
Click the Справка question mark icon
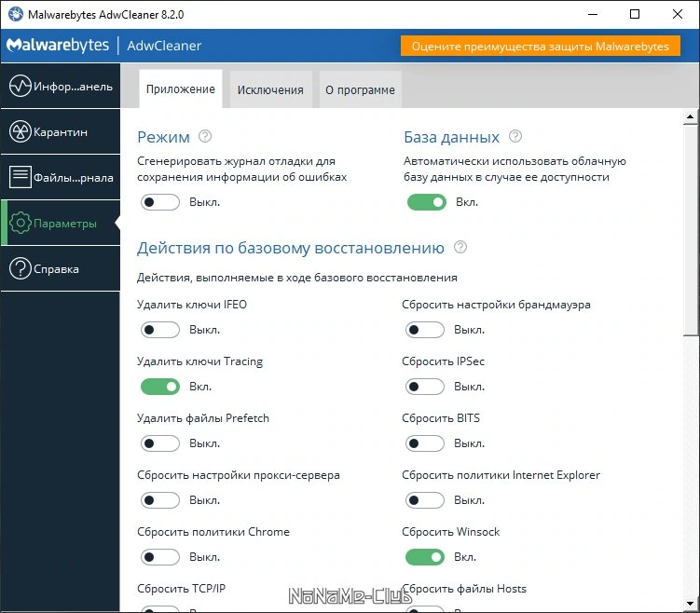pyautogui.click(x=21, y=268)
